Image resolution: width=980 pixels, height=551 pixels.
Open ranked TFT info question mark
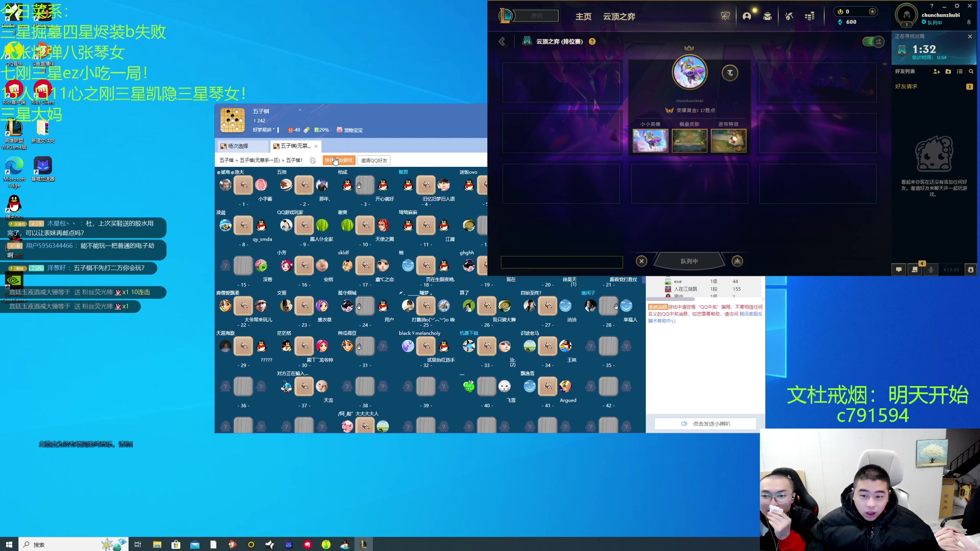point(592,41)
